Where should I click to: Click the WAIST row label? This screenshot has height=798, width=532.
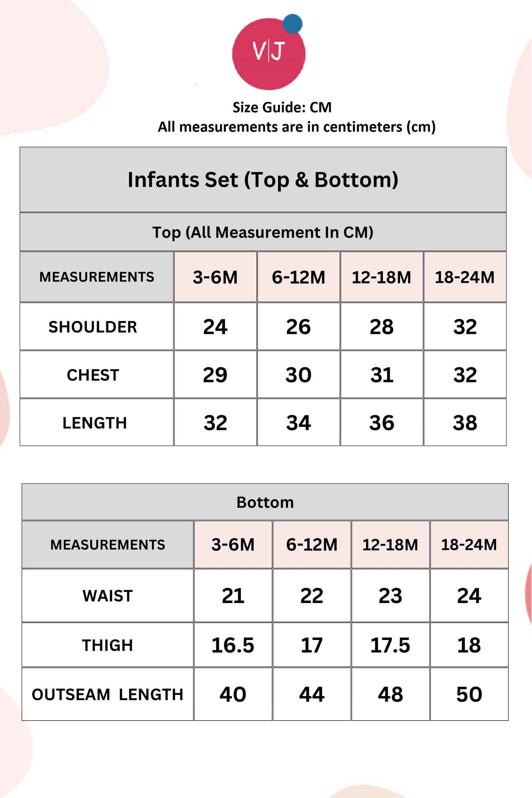click(107, 596)
